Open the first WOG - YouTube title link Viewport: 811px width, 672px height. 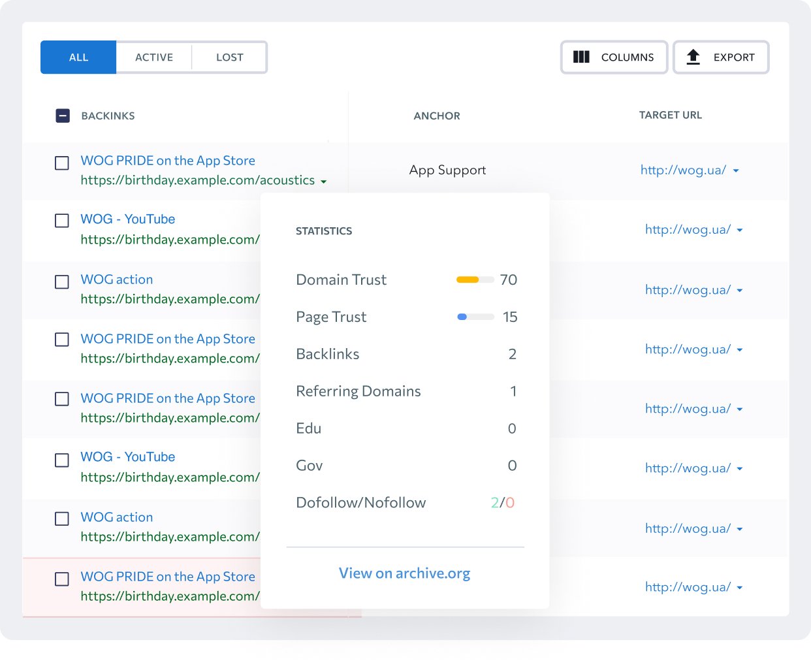(x=128, y=219)
